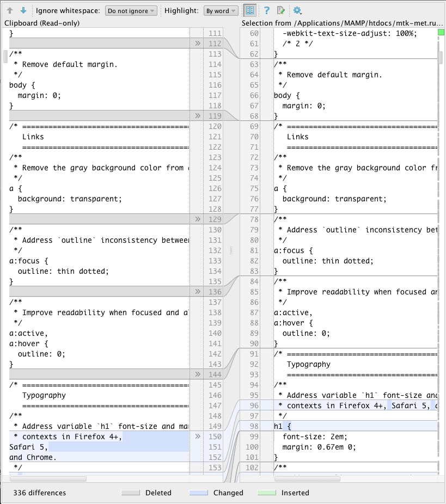446x504 pixels.
Task: Toggle synchronized scrolling of both panes
Action: [250, 10]
